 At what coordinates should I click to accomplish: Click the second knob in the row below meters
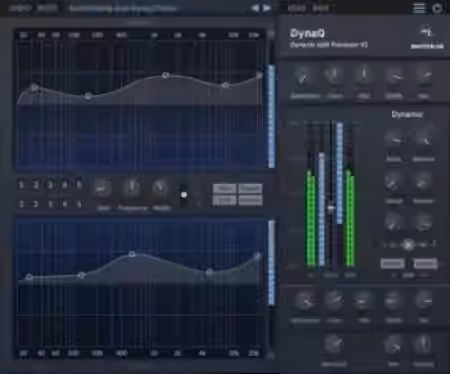pyautogui.click(x=334, y=300)
